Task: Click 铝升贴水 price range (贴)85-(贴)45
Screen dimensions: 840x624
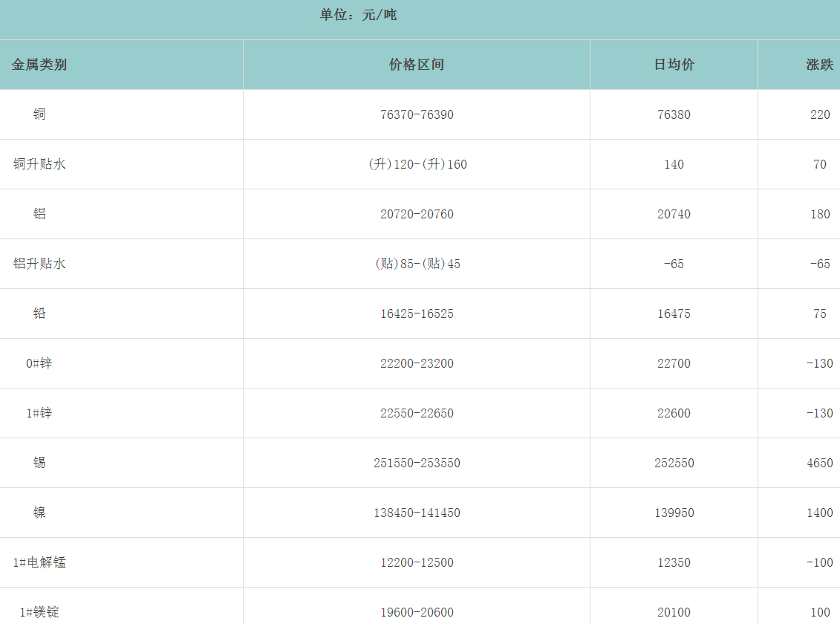Action: [416, 264]
